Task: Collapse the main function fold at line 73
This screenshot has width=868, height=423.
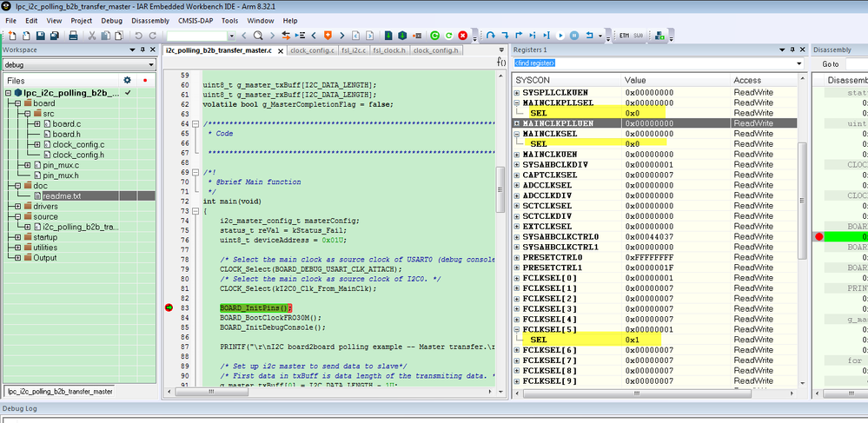Action: (x=195, y=211)
